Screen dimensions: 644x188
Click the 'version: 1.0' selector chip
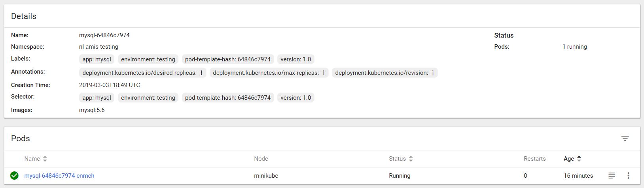coord(295,98)
